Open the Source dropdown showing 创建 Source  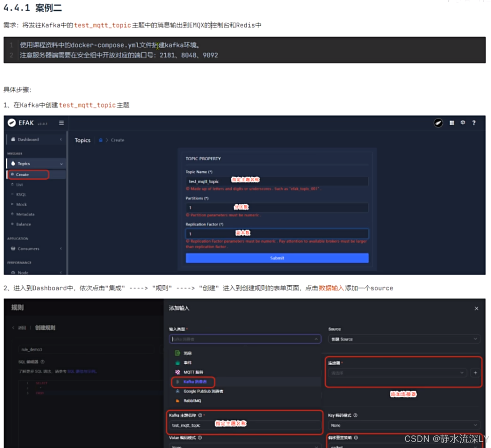[x=404, y=339]
